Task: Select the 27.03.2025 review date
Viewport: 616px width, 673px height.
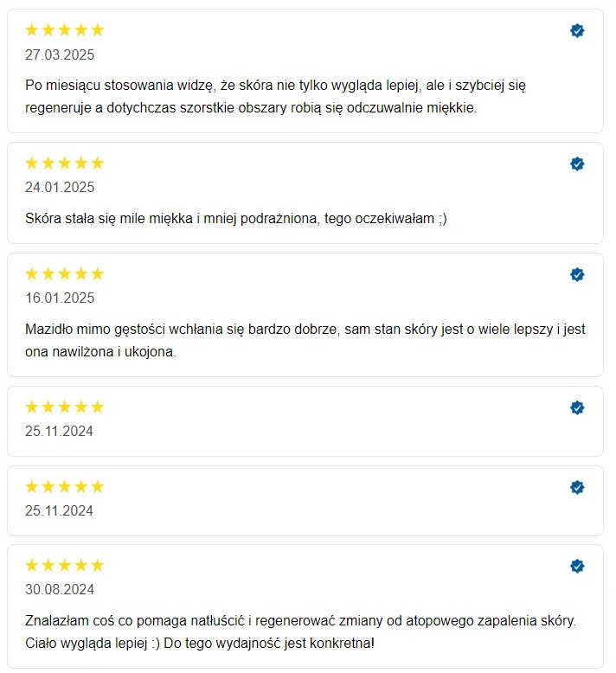Action: pyautogui.click(x=60, y=54)
